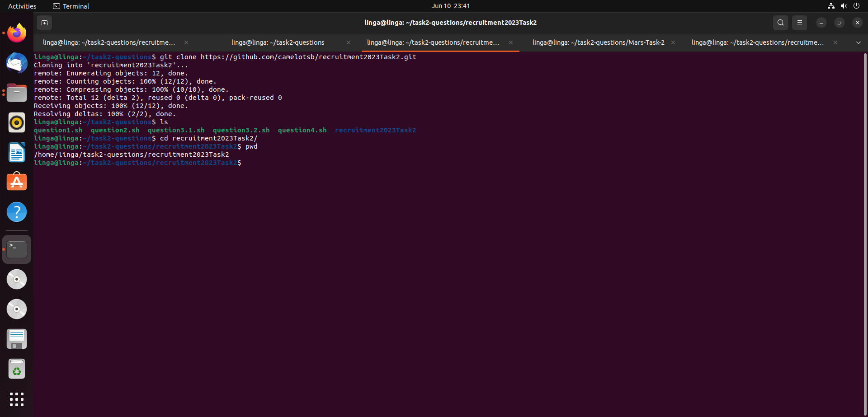This screenshot has height=417, width=868.
Task: Launch Firefox from the dock
Action: (17, 33)
